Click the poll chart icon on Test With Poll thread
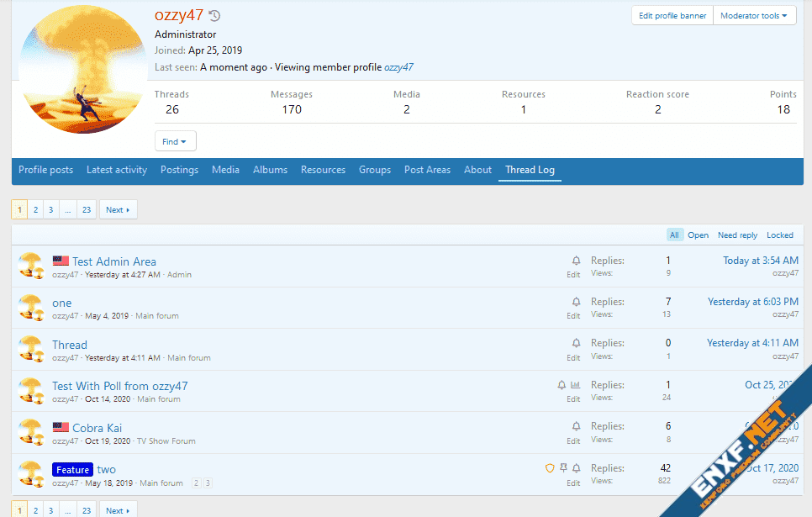 (576, 385)
